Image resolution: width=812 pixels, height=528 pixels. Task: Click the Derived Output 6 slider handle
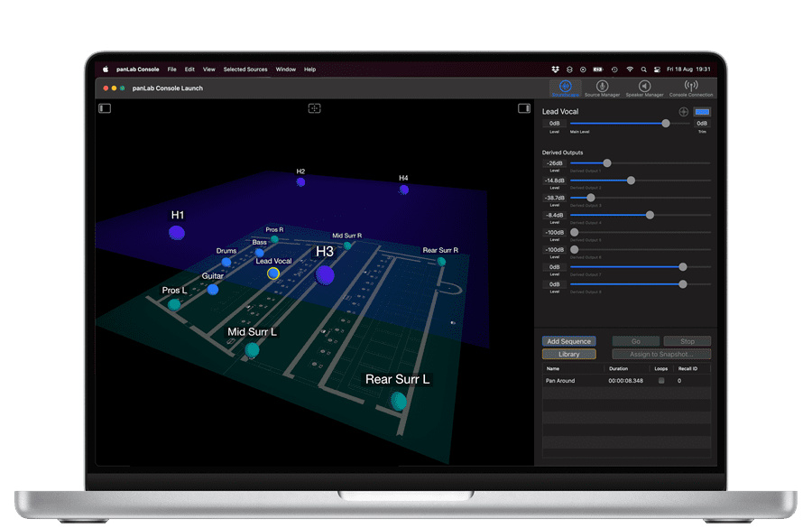[x=575, y=250]
